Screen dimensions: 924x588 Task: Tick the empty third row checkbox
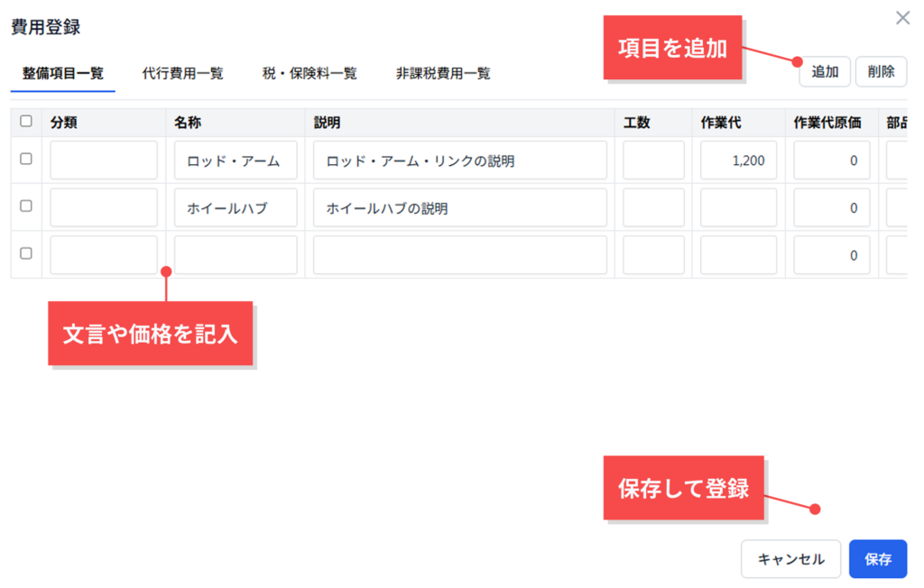point(26,254)
